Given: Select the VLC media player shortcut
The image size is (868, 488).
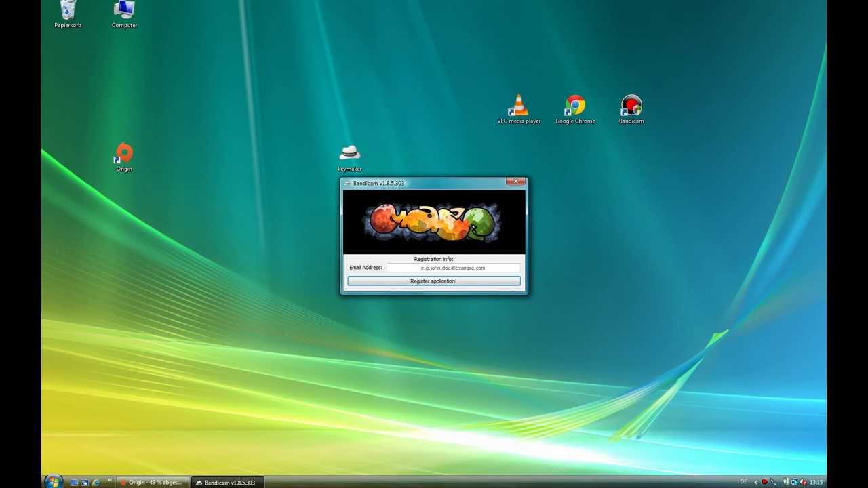Looking at the screenshot, I should [x=519, y=109].
